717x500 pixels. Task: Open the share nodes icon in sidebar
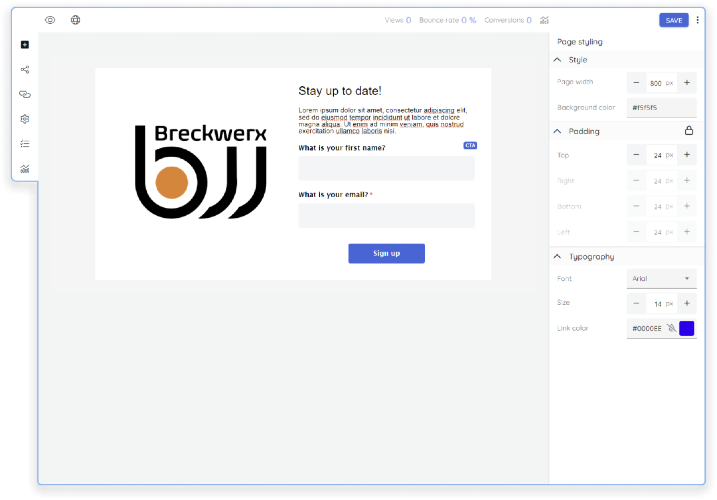pyautogui.click(x=25, y=70)
